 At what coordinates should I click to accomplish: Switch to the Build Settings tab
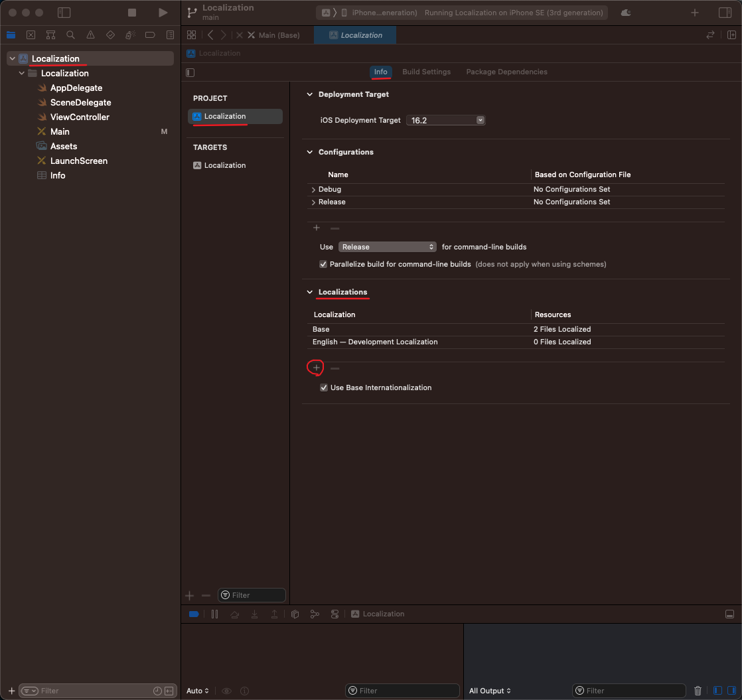click(x=426, y=72)
